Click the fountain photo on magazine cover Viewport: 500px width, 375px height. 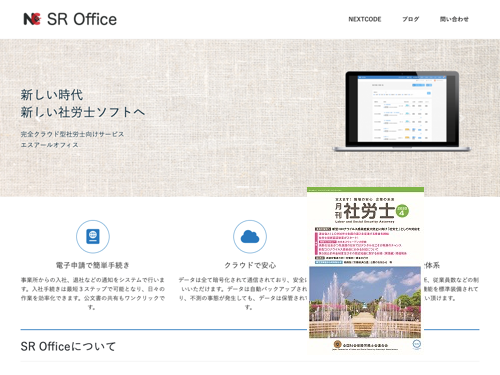365,302
